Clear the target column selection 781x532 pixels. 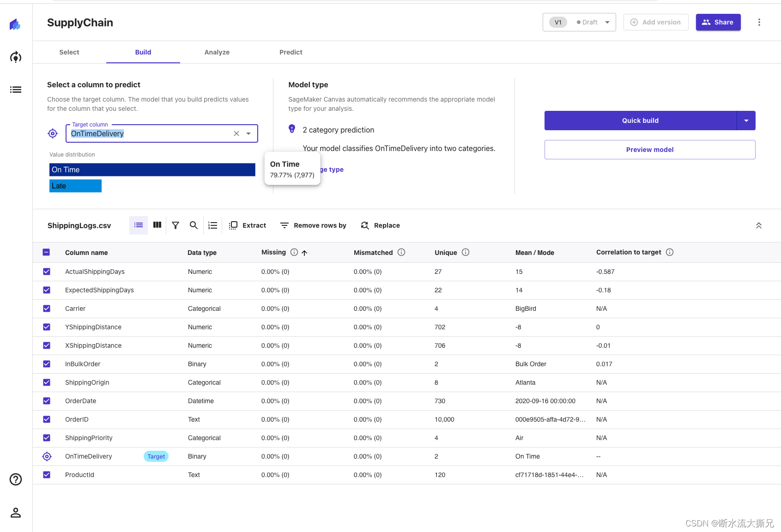[x=236, y=133]
